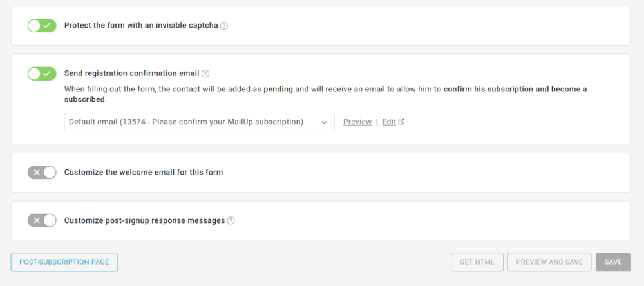
Task: Click the Save button
Action: tap(613, 262)
